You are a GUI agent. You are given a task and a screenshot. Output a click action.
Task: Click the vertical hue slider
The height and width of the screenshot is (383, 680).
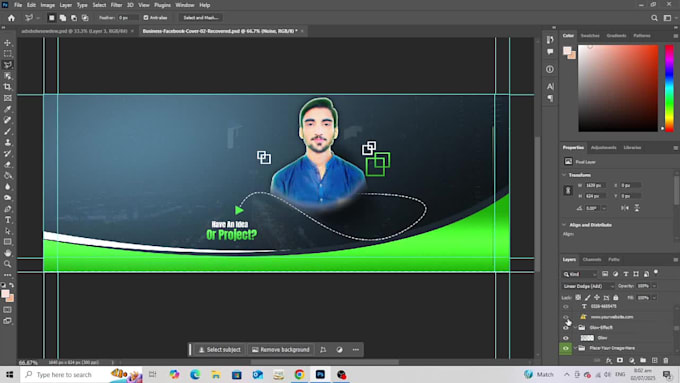(x=670, y=88)
